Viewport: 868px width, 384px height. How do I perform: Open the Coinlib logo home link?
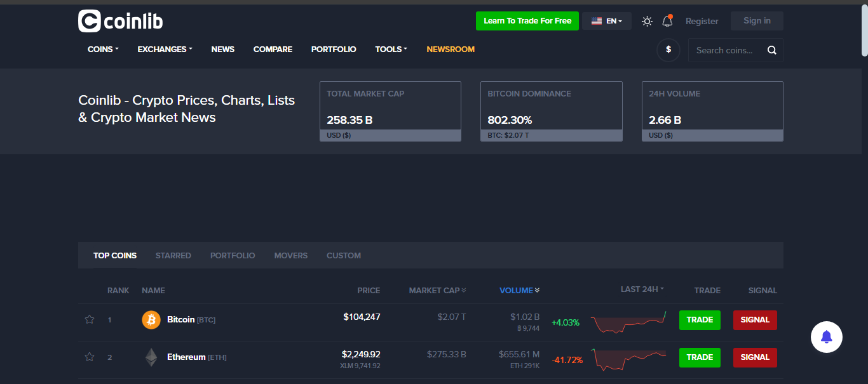pos(121,21)
